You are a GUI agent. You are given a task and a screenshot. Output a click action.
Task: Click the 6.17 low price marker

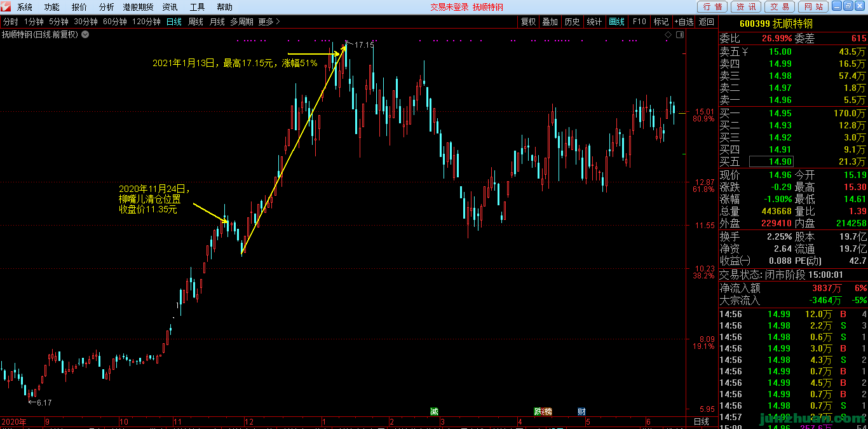coord(44,402)
